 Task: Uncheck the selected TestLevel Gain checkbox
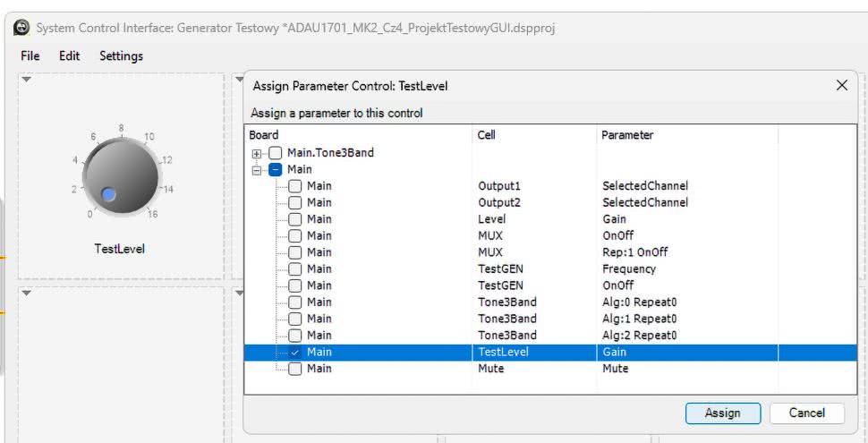[294, 352]
